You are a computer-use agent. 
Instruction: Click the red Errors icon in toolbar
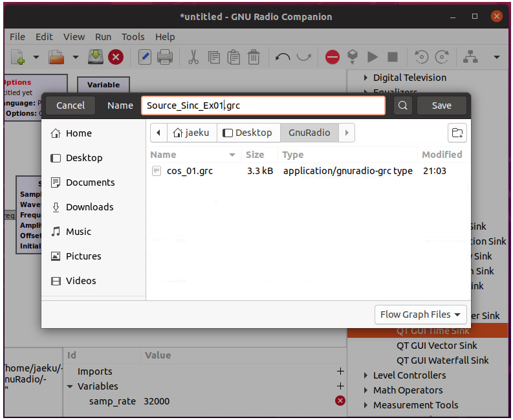333,57
